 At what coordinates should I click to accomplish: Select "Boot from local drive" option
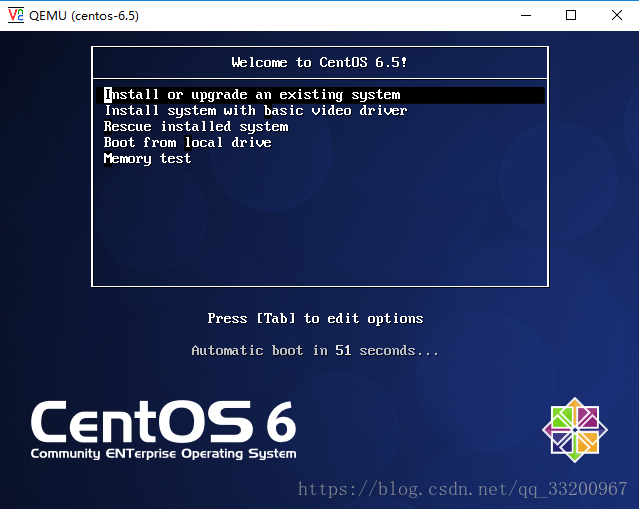tap(187, 143)
